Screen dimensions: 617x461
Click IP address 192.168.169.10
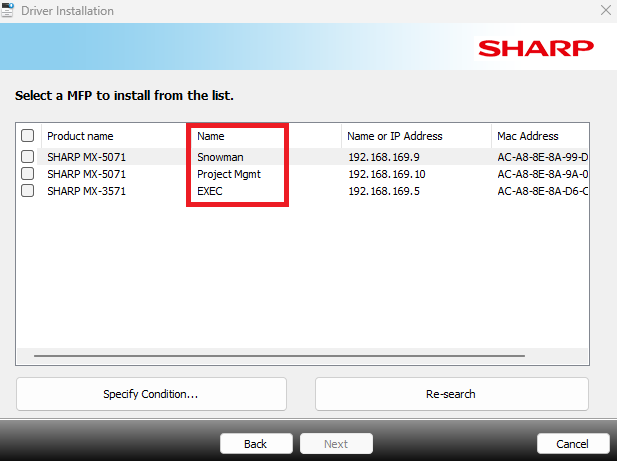387,174
